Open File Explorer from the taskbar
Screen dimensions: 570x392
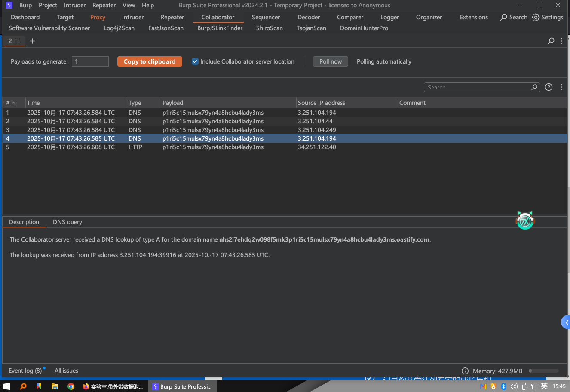(55, 386)
